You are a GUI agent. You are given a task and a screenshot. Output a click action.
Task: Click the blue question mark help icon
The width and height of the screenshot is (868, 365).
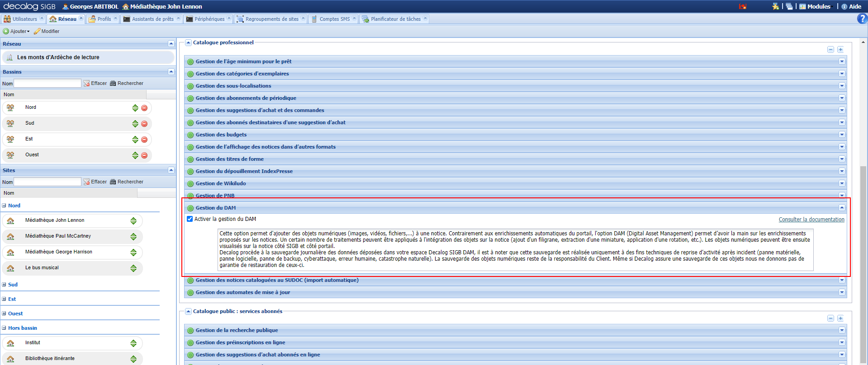[x=862, y=19]
